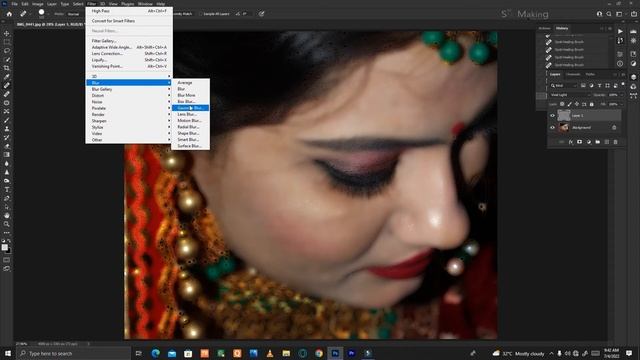Expand Noise submenu
This screenshot has height=360, width=640.
pos(129,102)
